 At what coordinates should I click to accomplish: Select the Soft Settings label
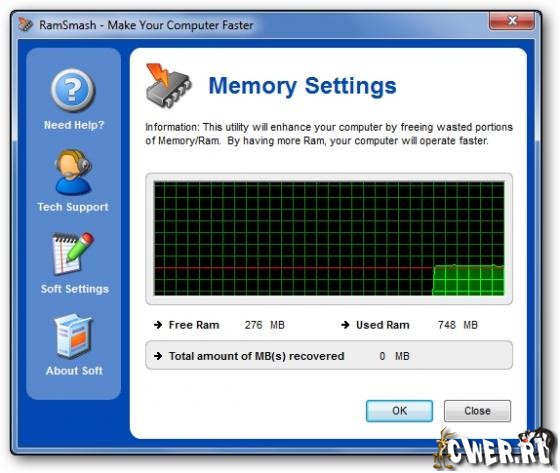tap(75, 289)
